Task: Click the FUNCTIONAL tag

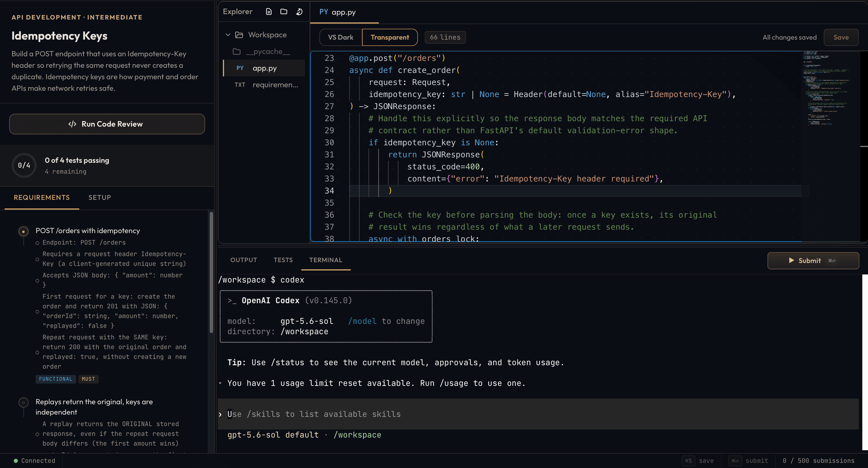Action: pyautogui.click(x=56, y=379)
